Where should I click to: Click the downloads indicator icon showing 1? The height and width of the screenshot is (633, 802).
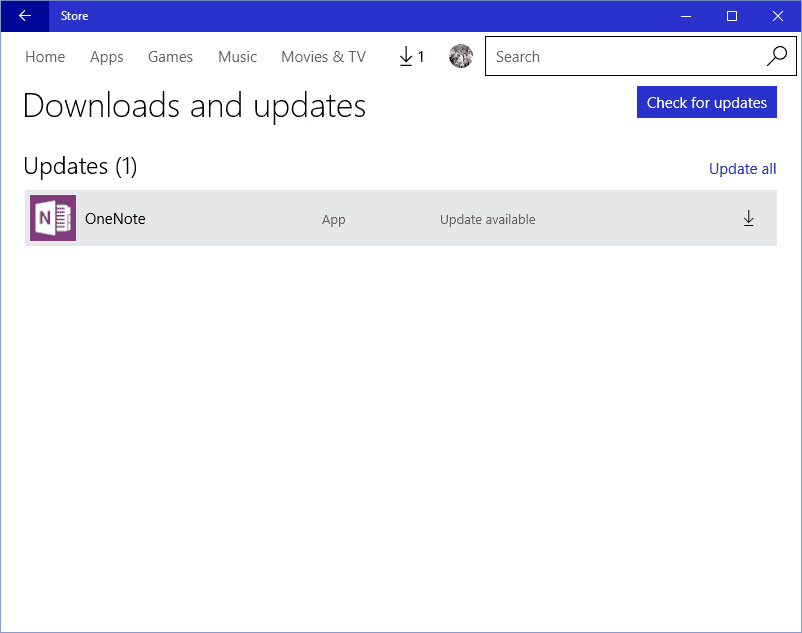(410, 56)
